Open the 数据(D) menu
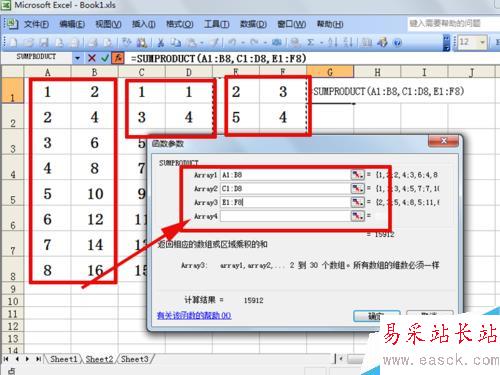 point(253,24)
